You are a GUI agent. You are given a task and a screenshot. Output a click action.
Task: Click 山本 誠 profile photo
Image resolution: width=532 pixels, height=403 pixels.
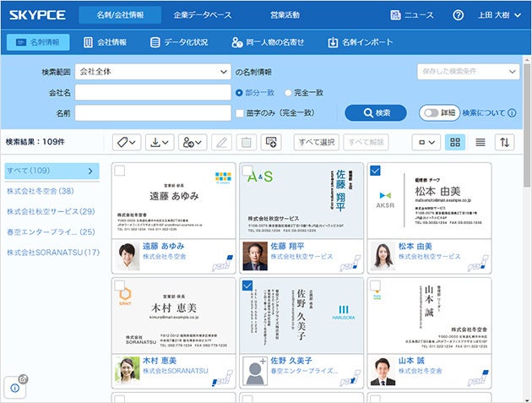383,371
